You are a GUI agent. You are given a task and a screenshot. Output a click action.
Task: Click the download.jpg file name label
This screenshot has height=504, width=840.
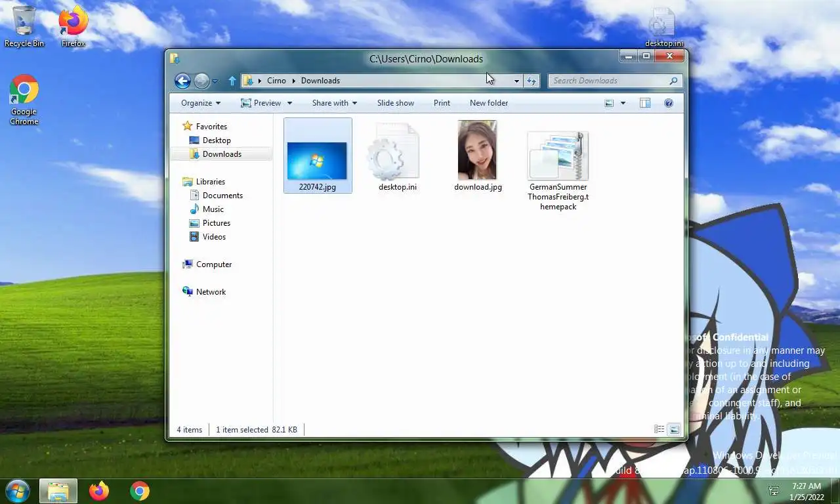(x=478, y=187)
